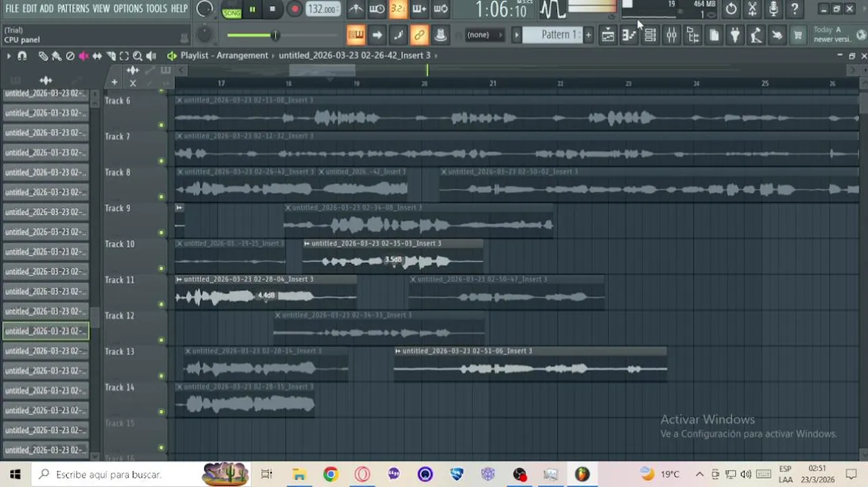The image size is (868, 487).
Task: Open the FILE menu
Action: pos(11,8)
